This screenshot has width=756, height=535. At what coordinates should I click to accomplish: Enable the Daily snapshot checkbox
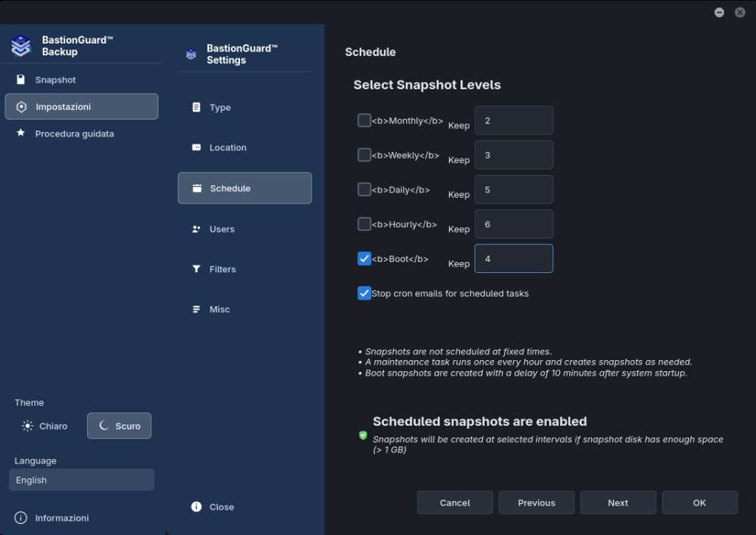[x=364, y=190]
